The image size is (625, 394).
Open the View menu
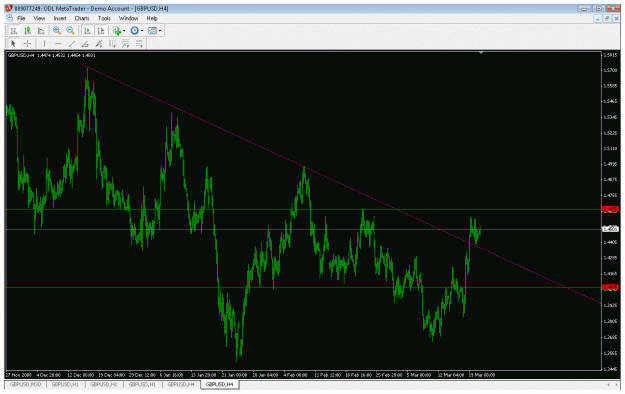tap(39, 18)
